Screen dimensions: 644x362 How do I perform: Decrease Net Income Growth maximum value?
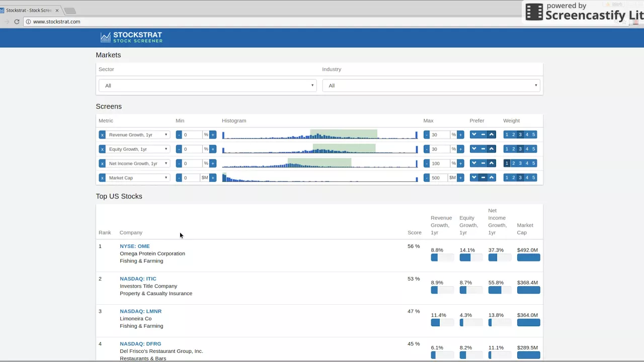coord(427,163)
